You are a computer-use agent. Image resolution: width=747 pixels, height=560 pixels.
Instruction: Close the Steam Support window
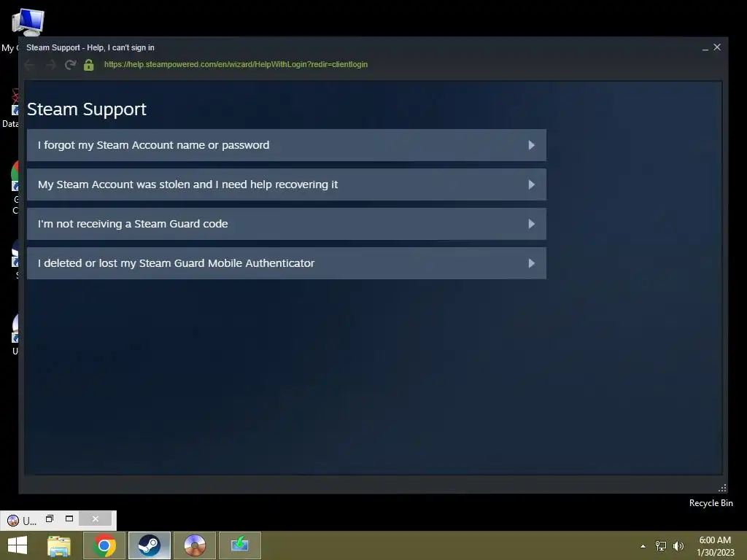click(x=717, y=47)
